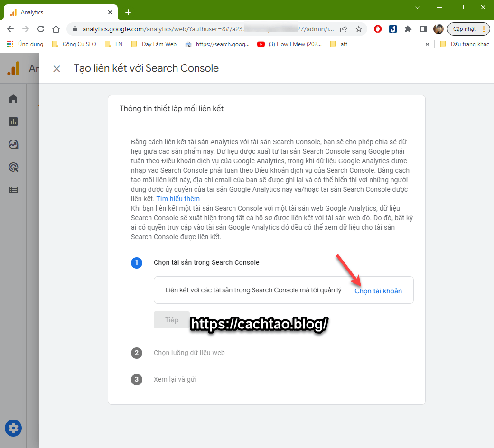Viewport: 494px width, 448px height.
Task: Select step 2 Chọn luồng dữ liệu web
Action: pyautogui.click(x=189, y=353)
